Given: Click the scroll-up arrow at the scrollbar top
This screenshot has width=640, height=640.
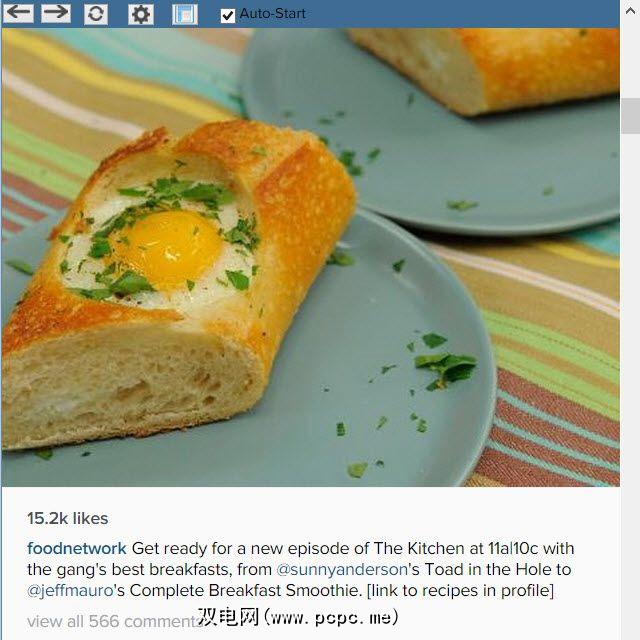Looking at the screenshot, I should click(x=630, y=11).
